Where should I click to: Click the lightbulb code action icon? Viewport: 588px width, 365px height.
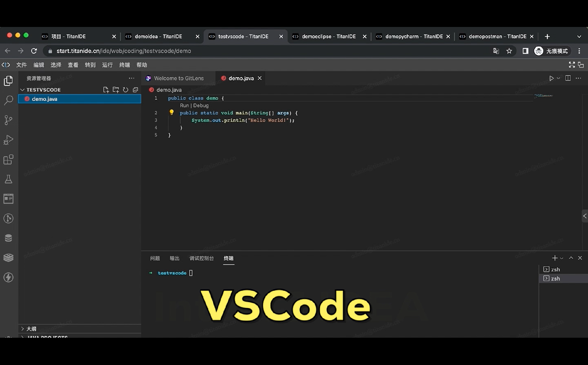click(171, 112)
